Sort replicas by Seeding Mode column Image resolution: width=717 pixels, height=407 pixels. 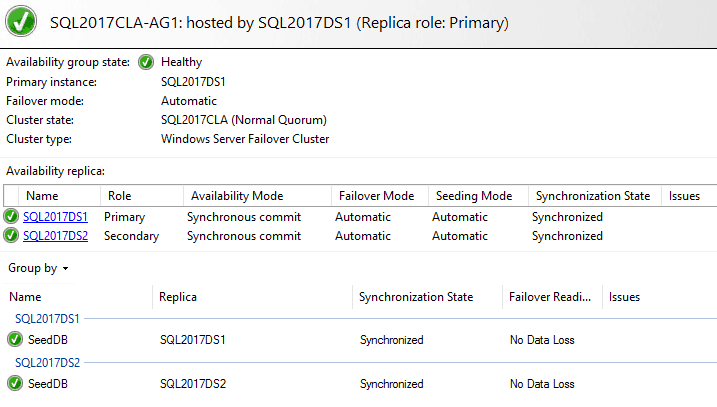478,196
